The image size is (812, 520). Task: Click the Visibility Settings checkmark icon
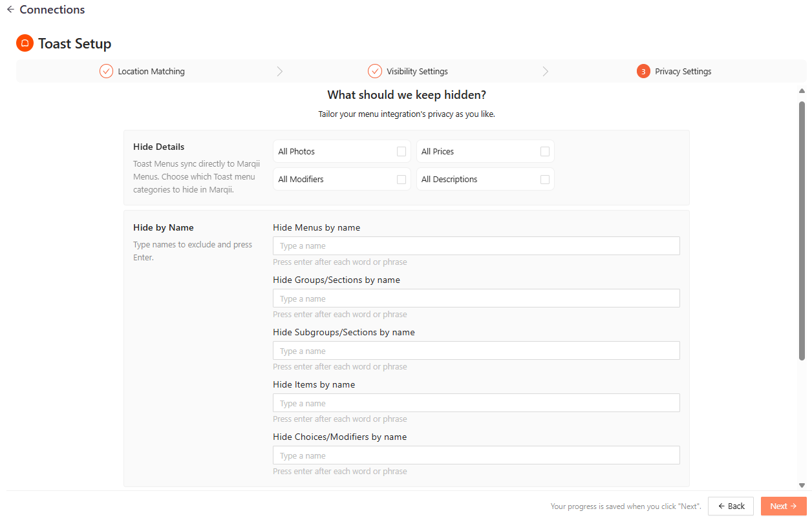point(375,71)
